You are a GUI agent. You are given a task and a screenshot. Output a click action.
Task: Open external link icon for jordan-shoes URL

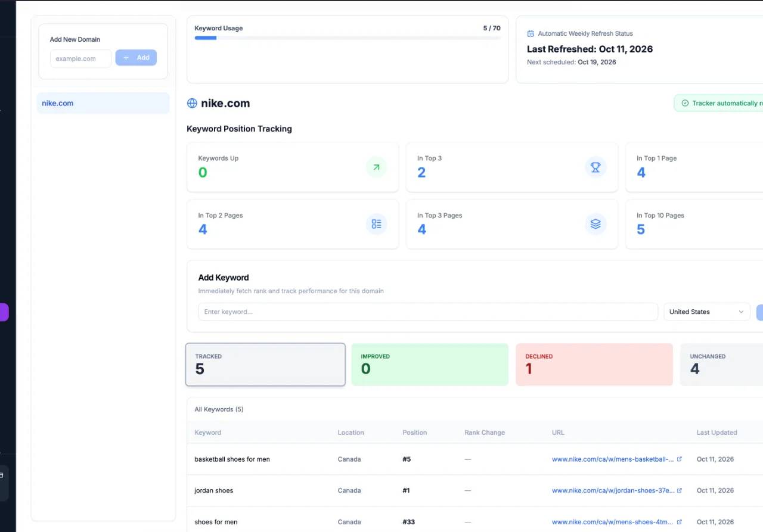click(x=680, y=490)
